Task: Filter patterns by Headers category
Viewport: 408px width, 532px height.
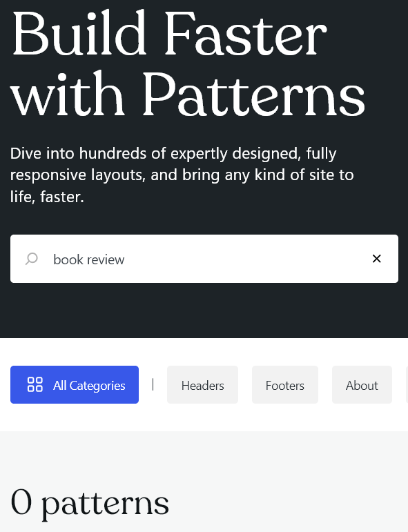Action: click(x=202, y=384)
